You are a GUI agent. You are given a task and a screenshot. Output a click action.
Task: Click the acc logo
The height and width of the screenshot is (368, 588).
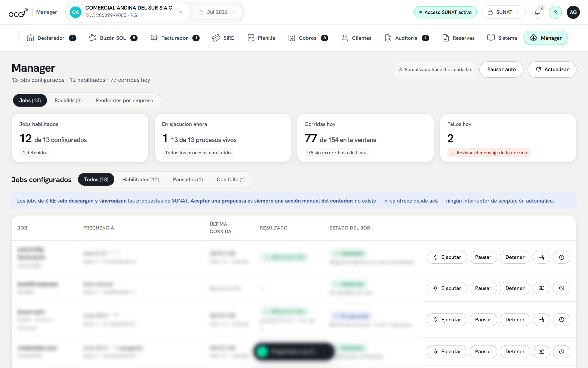coord(18,13)
